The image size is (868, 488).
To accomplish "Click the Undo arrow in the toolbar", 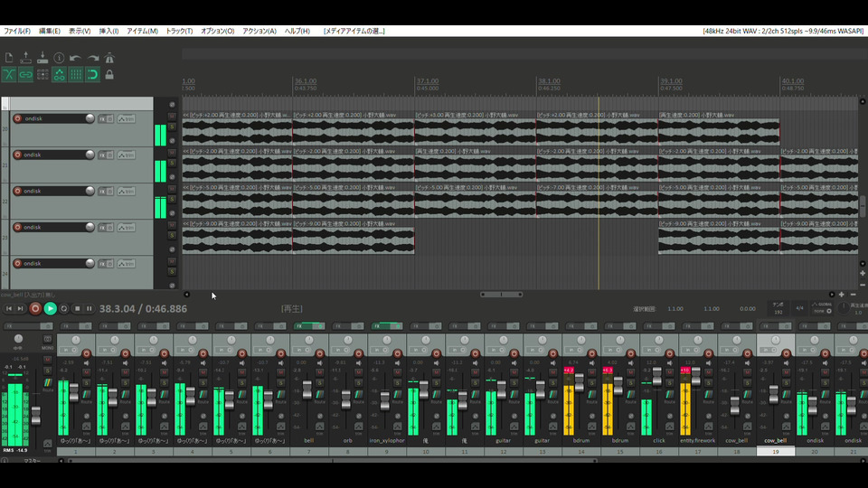I will click(76, 58).
